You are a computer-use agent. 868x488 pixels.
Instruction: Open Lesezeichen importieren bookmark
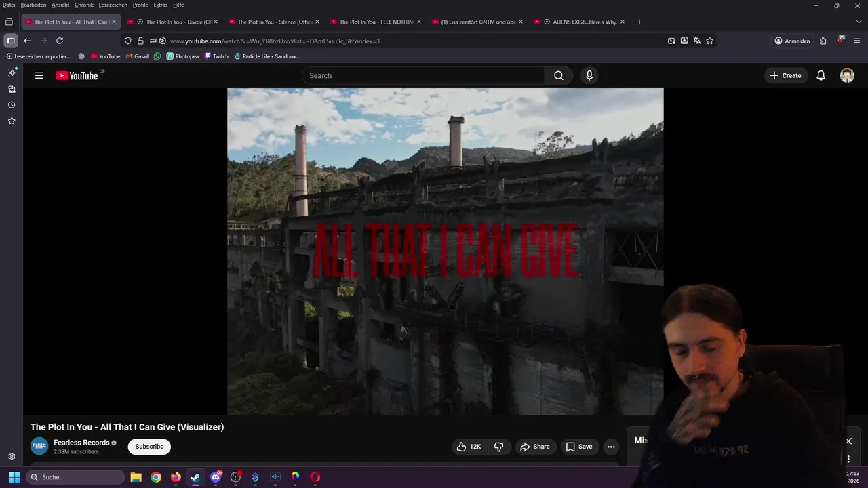click(38, 56)
